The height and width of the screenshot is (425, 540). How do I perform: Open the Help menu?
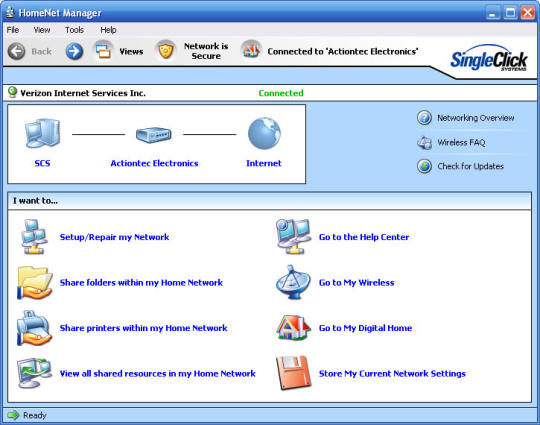click(x=108, y=30)
